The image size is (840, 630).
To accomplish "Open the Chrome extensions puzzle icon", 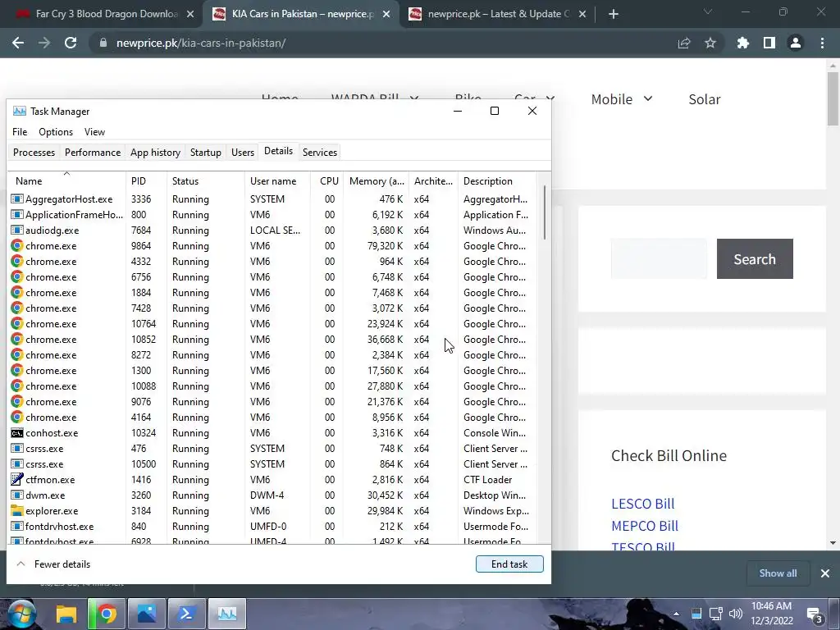I will (743, 43).
